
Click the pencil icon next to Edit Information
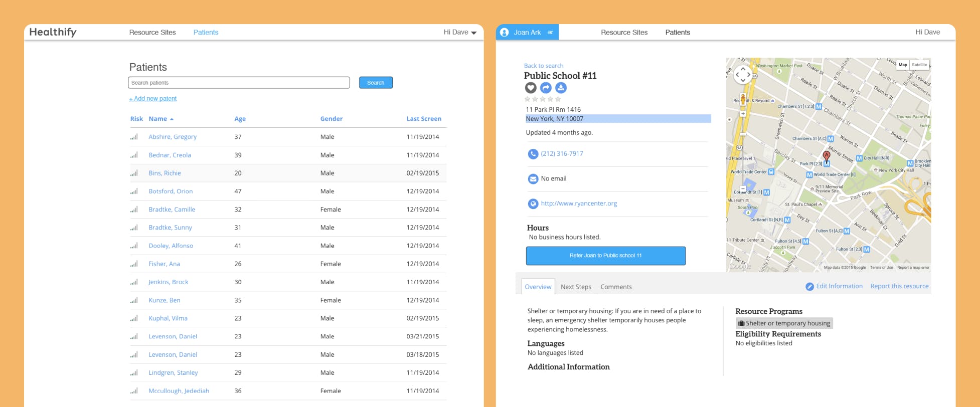(809, 287)
